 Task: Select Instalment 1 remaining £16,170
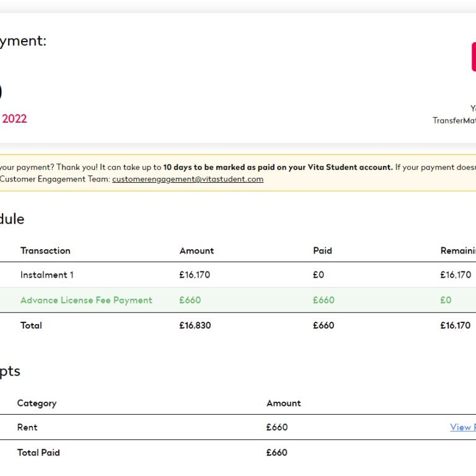[456, 275]
